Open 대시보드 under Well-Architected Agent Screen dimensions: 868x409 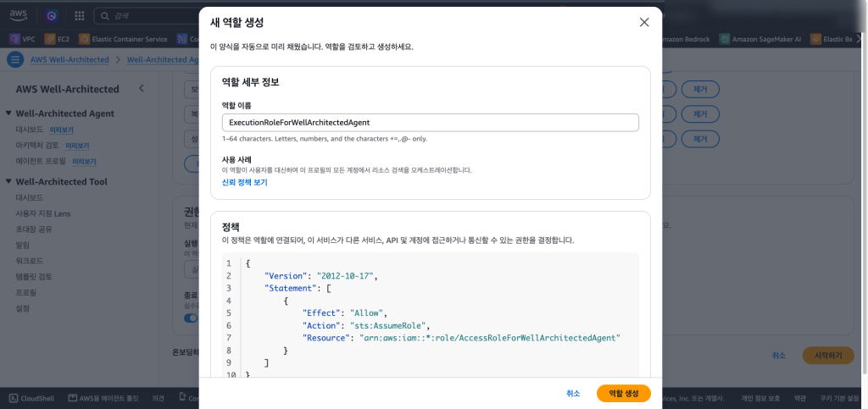tap(30, 130)
